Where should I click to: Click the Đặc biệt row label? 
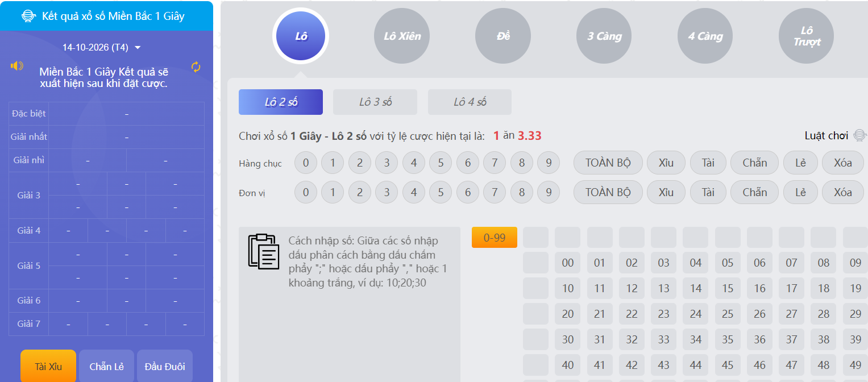coord(28,114)
